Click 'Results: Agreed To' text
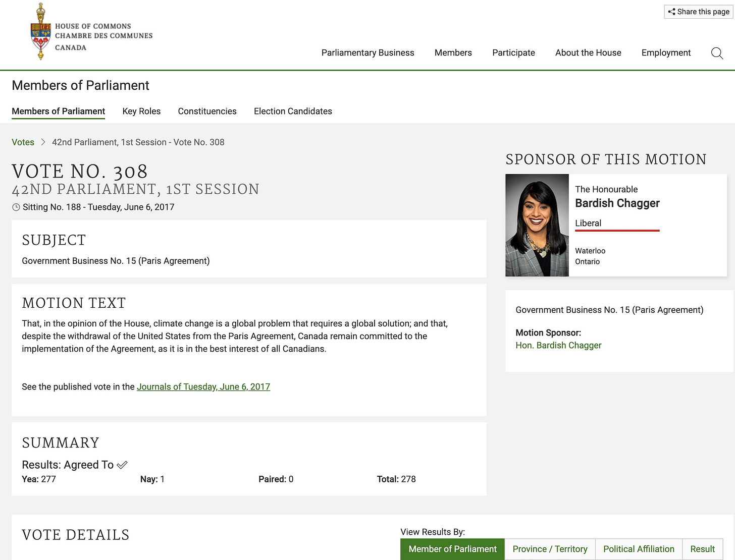The height and width of the screenshot is (560, 735). point(68,465)
